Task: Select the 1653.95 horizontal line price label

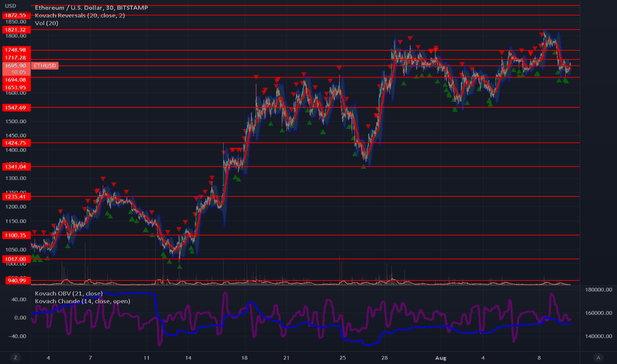Action: click(16, 87)
